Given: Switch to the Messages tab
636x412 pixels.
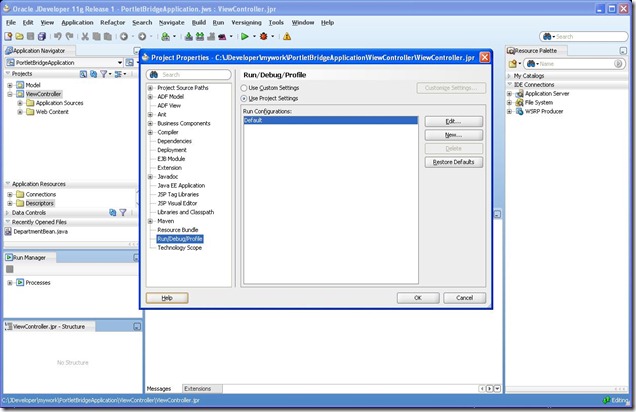Looking at the screenshot, I should 159,388.
